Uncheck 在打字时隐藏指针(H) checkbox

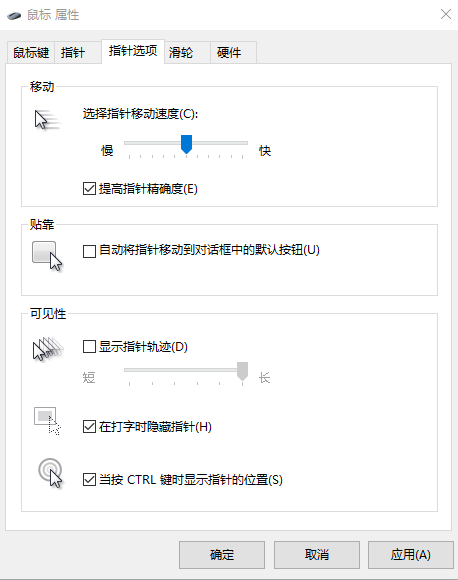[x=89, y=426]
